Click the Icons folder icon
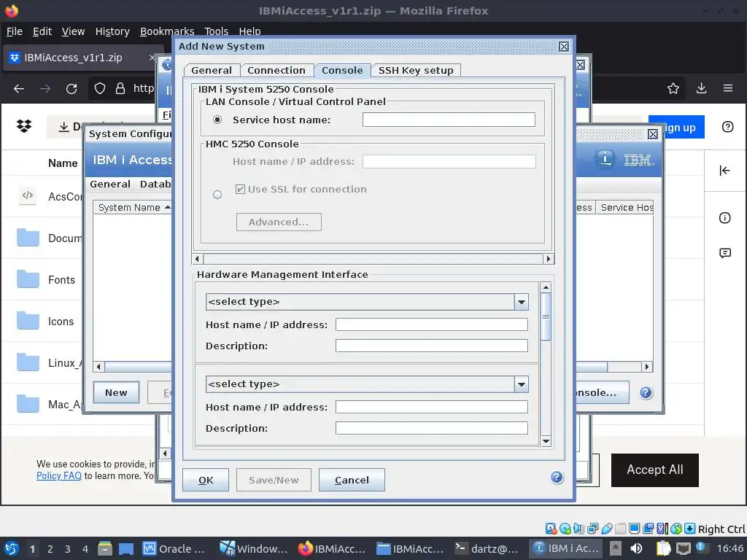 tap(28, 321)
